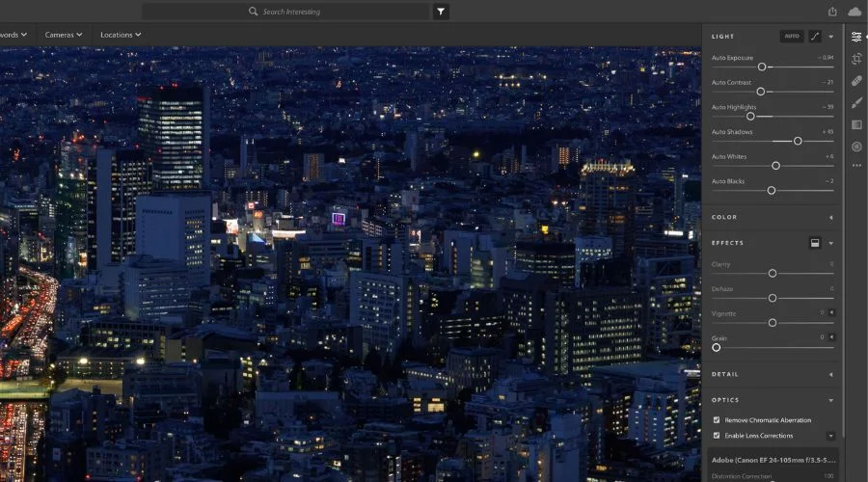
Task: Open the Cameras filter dropdown
Action: tap(63, 35)
